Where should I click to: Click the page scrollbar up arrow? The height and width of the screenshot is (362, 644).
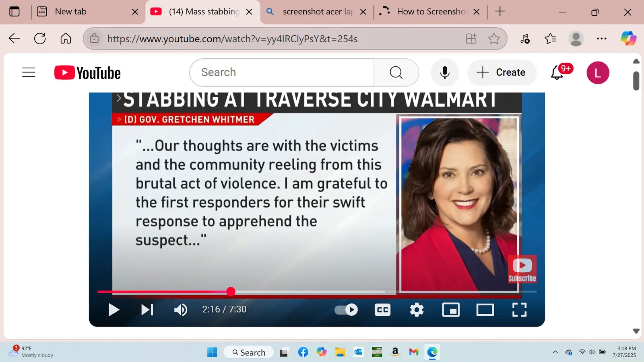(x=636, y=61)
